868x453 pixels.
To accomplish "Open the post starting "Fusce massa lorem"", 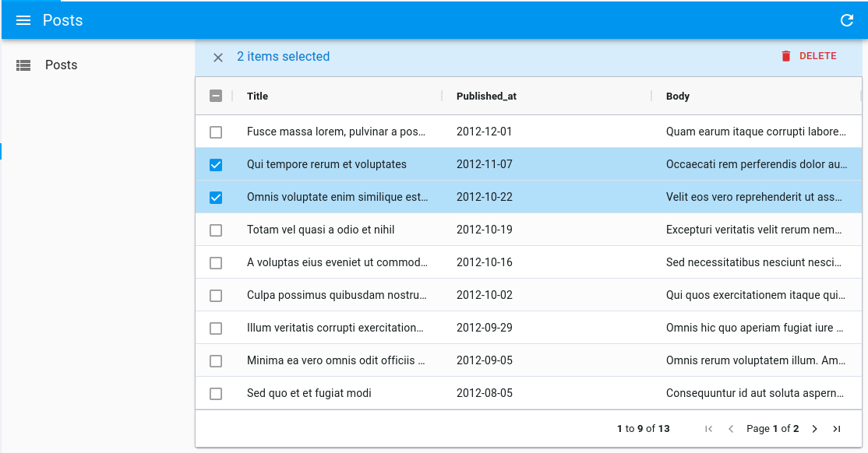I will pos(335,132).
